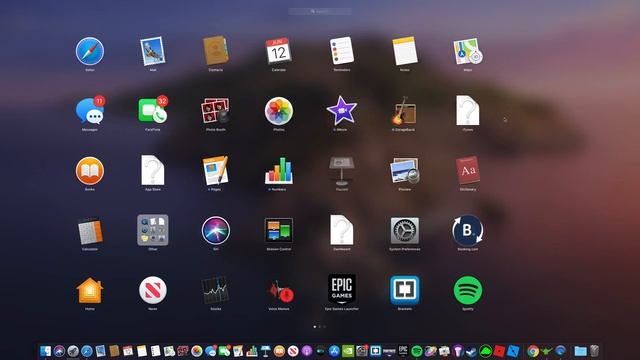The height and width of the screenshot is (360, 640).
Task: Open Spotify from the Launchpad grid
Action: click(x=468, y=290)
